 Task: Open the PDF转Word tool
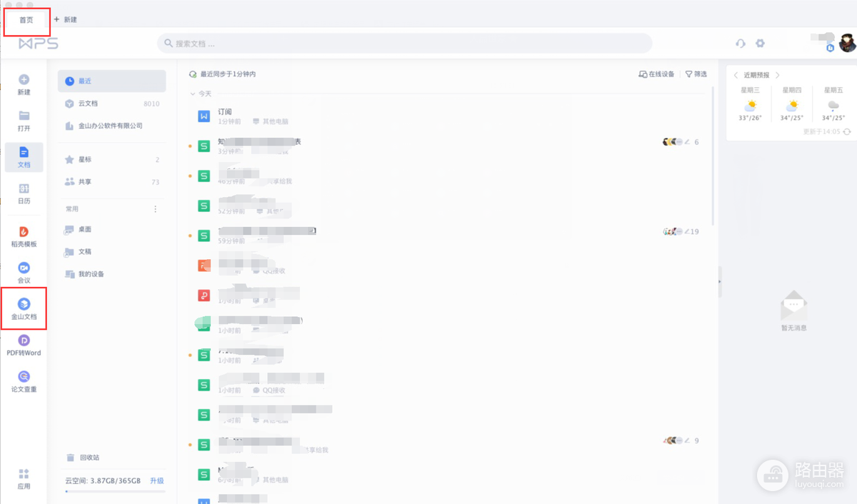click(x=24, y=346)
